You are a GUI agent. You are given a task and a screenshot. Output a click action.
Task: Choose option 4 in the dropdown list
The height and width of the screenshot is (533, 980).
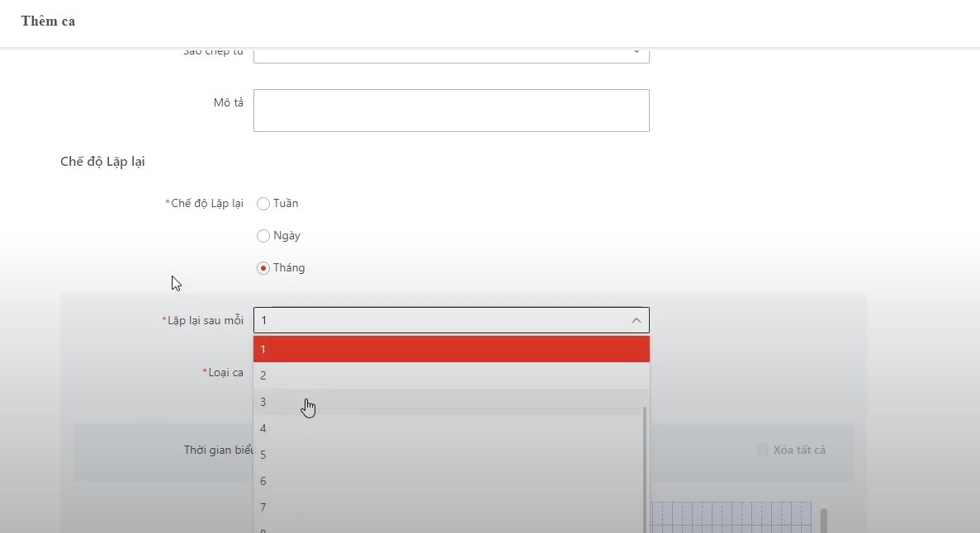(451, 428)
